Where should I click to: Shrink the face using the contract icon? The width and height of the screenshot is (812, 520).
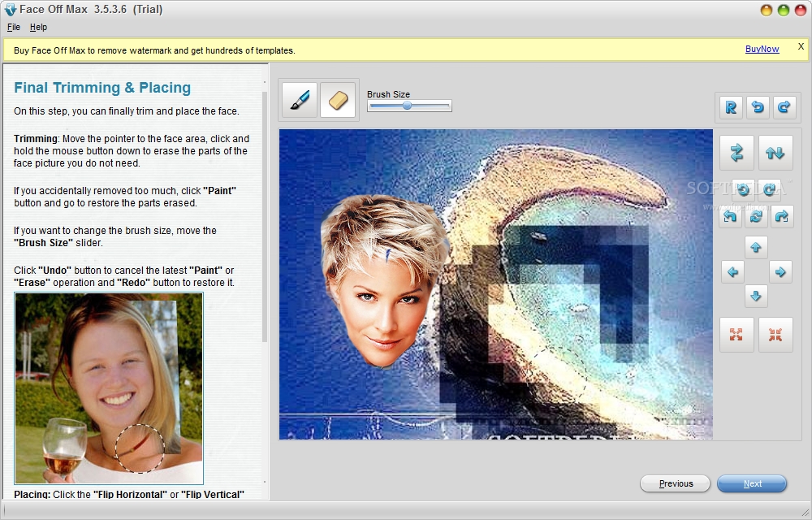[x=775, y=335]
